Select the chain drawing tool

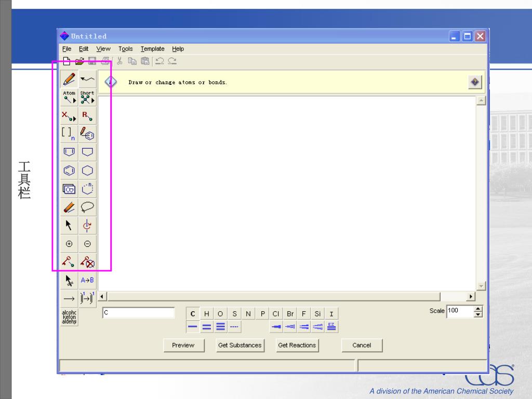87,79
